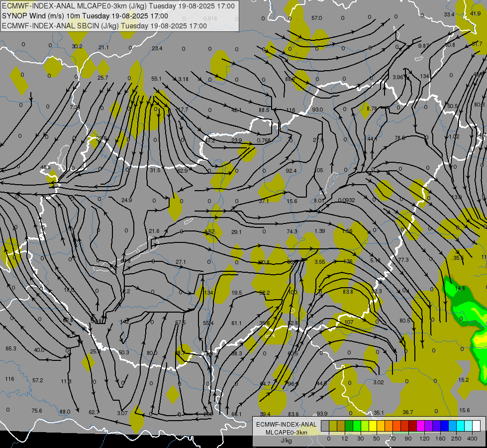Click the map value '21.6'

click(x=154, y=231)
